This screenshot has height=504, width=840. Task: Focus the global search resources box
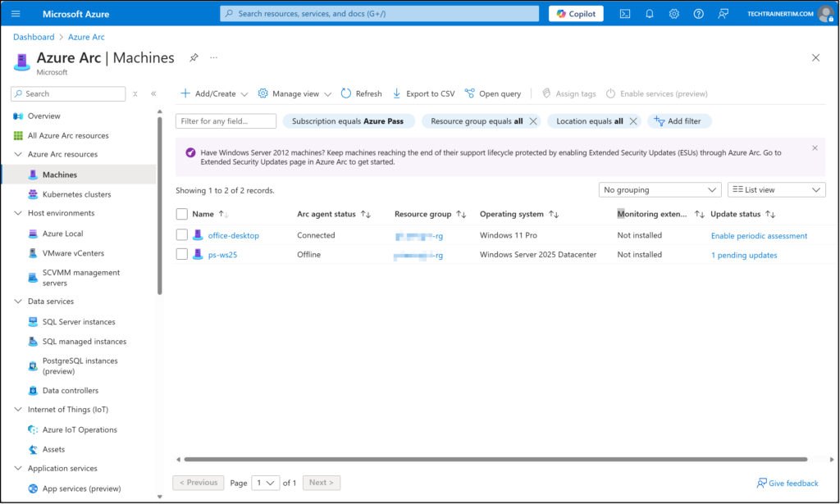tap(379, 14)
